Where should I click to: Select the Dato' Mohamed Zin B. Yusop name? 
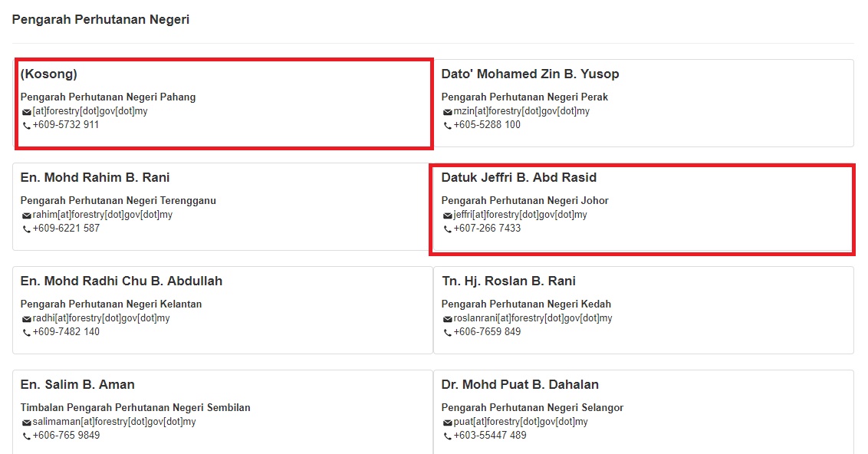pos(530,74)
